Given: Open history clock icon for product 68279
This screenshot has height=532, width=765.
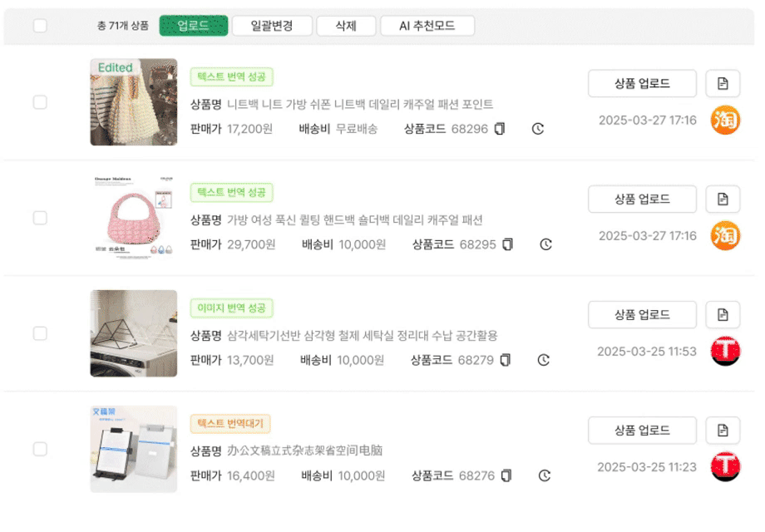Looking at the screenshot, I should pyautogui.click(x=544, y=360).
